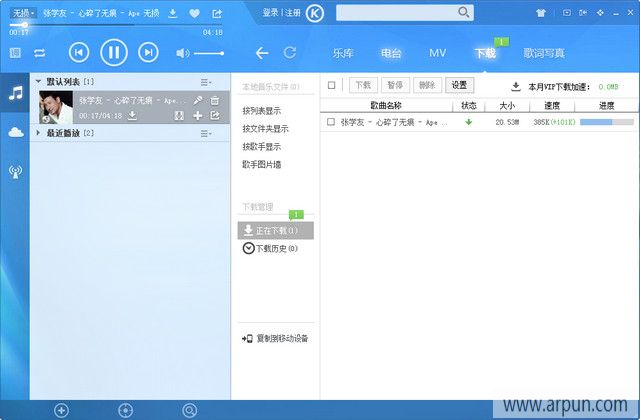The image size is (640, 420).
Task: Open the radio broadcast sidebar icon
Action: point(16,172)
